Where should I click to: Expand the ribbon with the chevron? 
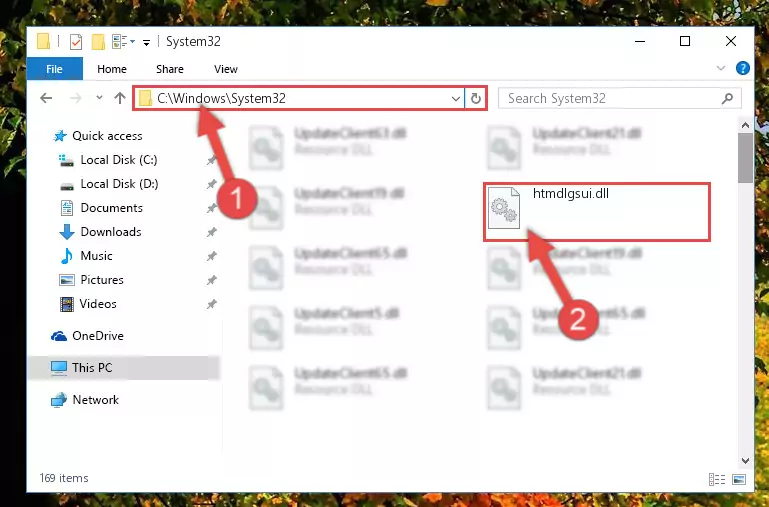tap(720, 68)
